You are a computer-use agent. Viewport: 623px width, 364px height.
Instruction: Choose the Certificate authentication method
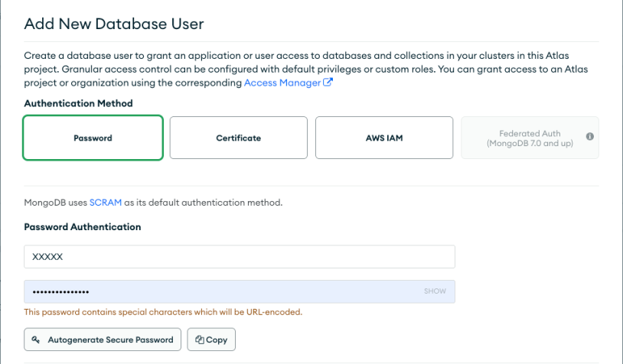(238, 138)
